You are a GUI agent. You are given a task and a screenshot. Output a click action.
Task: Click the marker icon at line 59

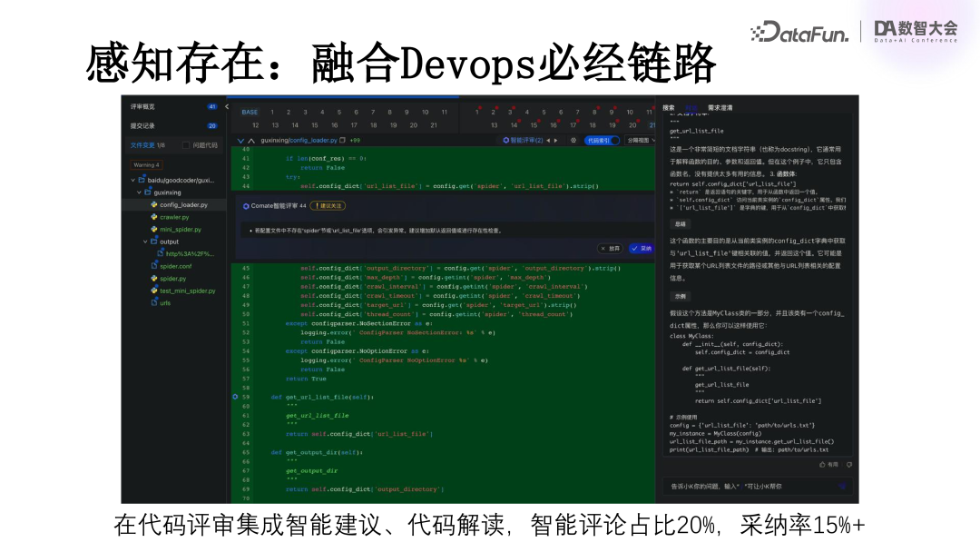click(x=236, y=397)
